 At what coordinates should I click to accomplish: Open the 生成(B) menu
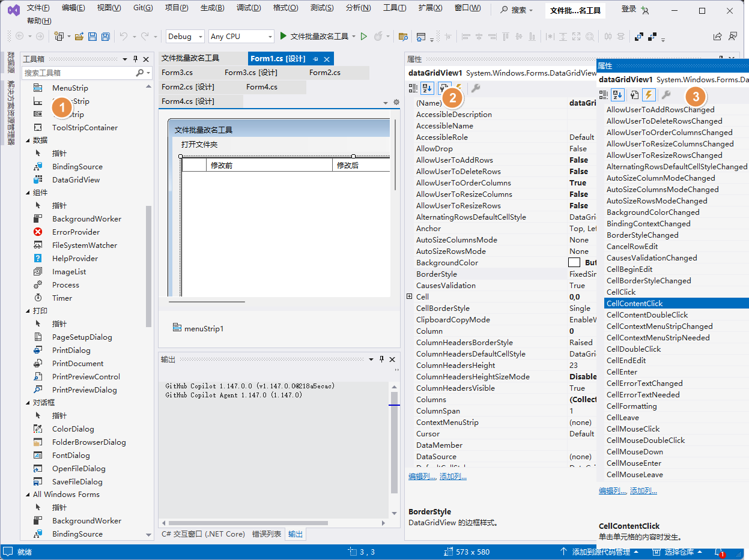coord(213,8)
